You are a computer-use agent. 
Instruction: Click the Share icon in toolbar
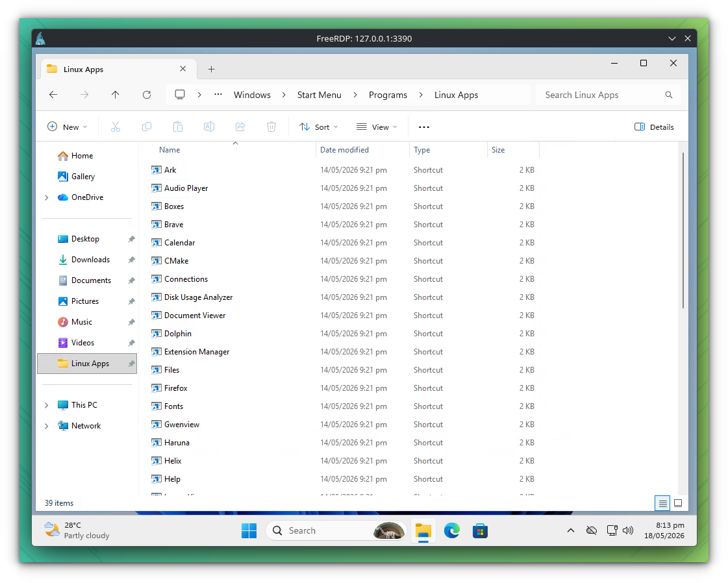240,127
